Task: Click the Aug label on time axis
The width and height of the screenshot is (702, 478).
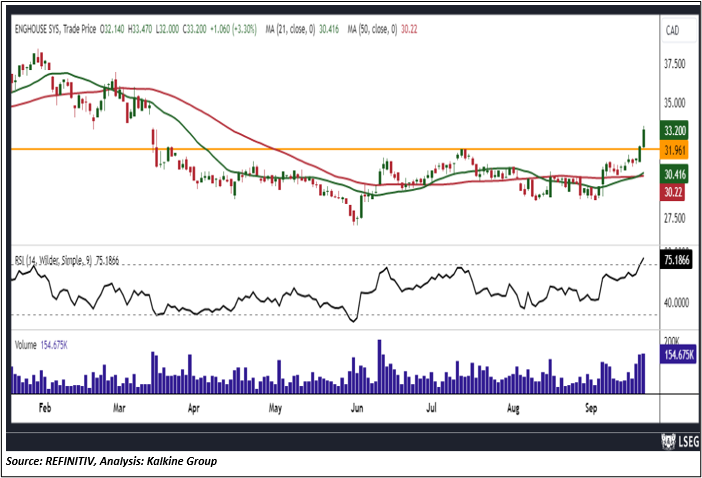Action: 513,409
